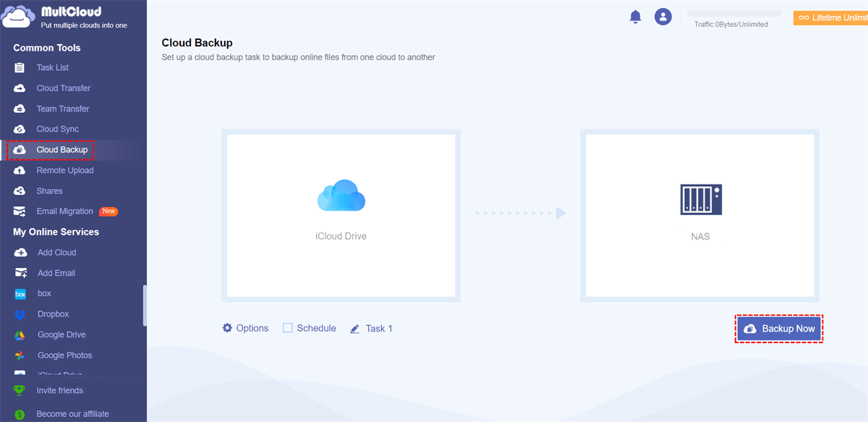Select Cloud Backup menu item
The height and width of the screenshot is (422, 868).
pos(62,150)
